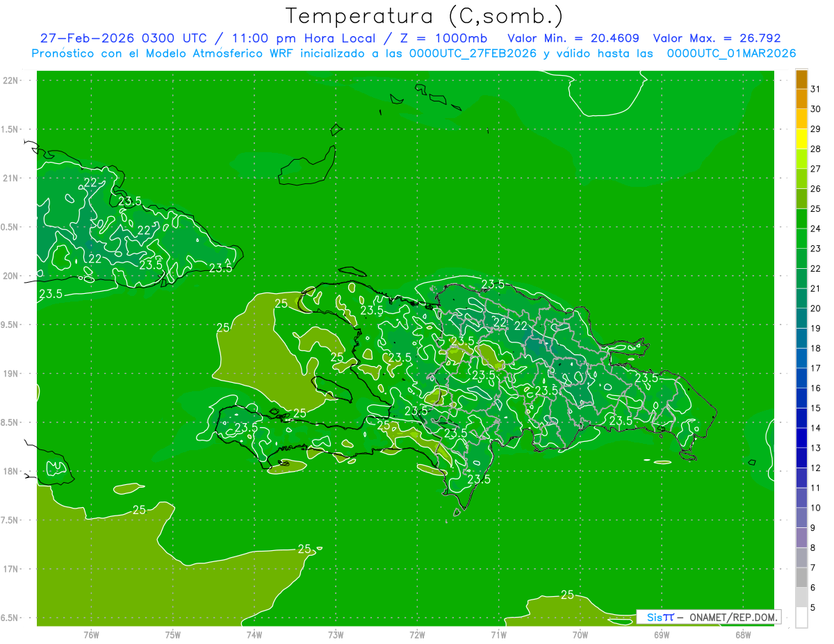The image size is (834, 644).
Task: Click the Pronóstico con el Modelo Atmósferico WRF text
Action: point(163,53)
